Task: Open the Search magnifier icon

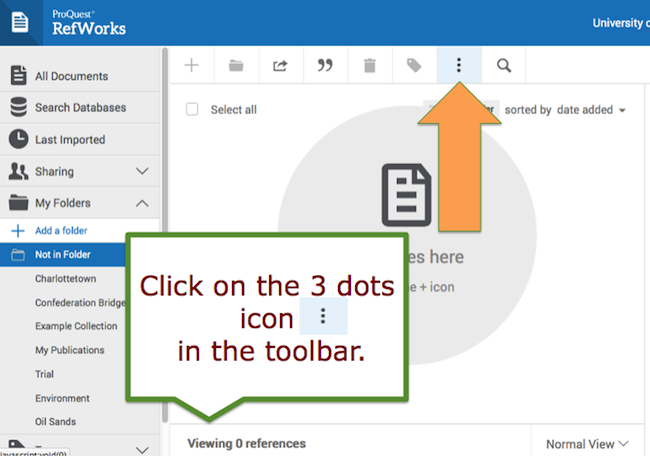Action: [x=504, y=66]
